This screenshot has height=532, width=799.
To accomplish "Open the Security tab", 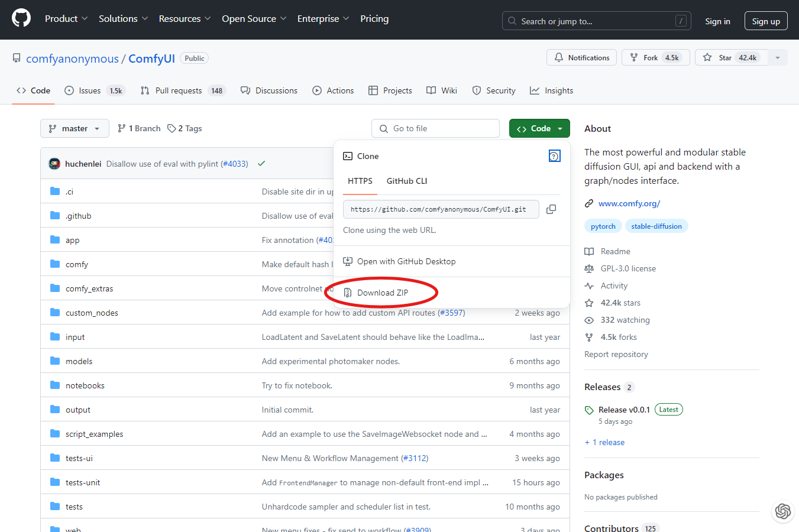I will tap(494, 90).
